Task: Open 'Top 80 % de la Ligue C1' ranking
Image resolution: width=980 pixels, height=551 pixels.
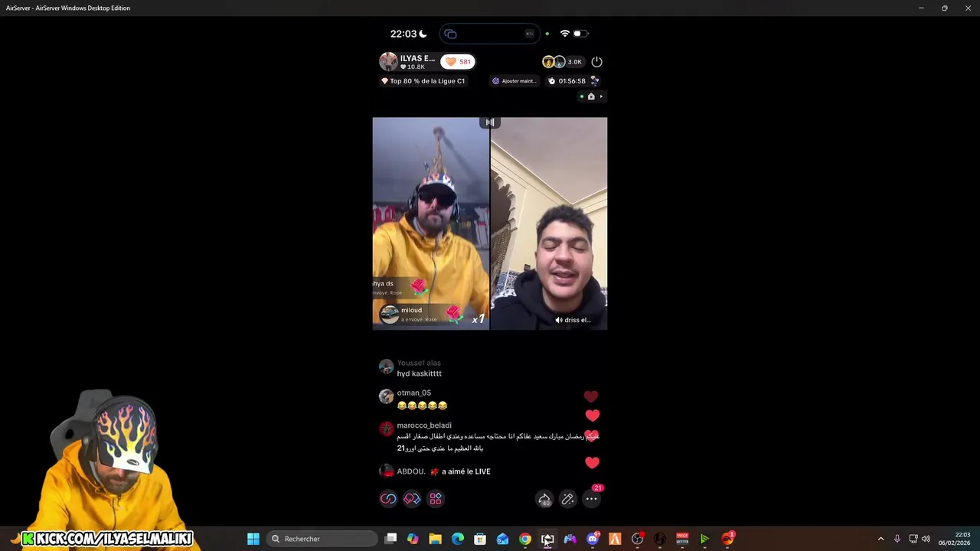Action: 423,80
